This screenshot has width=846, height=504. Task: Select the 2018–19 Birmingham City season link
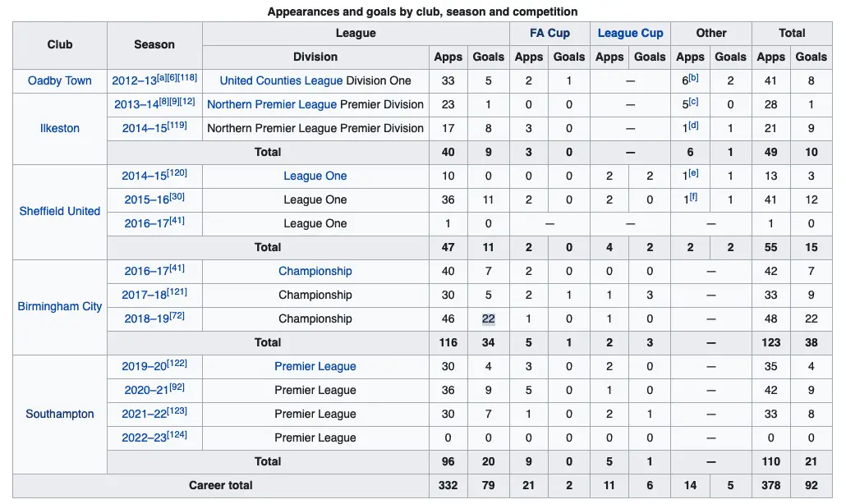[x=145, y=319]
